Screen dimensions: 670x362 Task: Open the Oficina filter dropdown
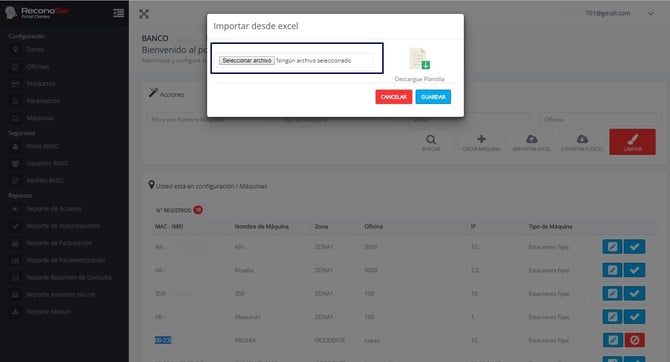(x=599, y=119)
